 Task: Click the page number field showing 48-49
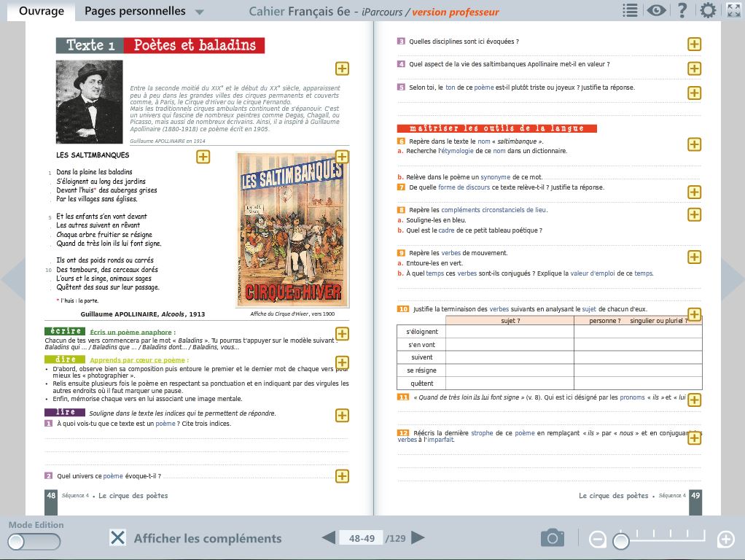pyautogui.click(x=362, y=538)
